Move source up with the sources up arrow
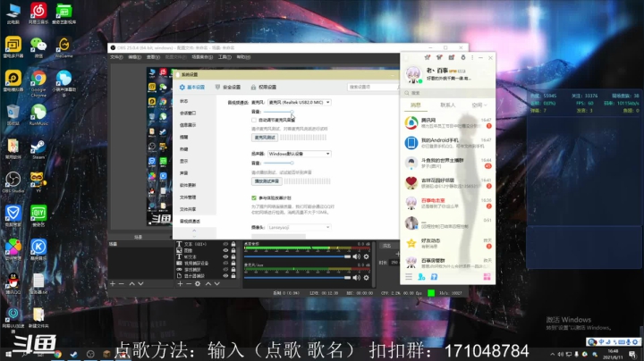 point(208,284)
